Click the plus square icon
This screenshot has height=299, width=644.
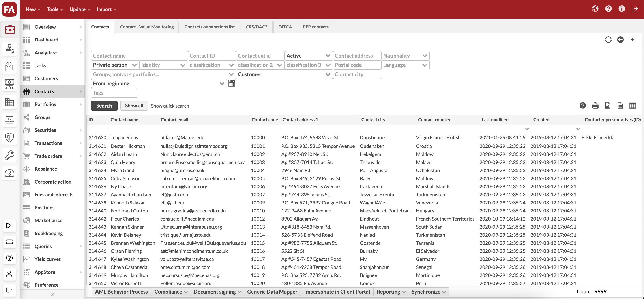633,39
